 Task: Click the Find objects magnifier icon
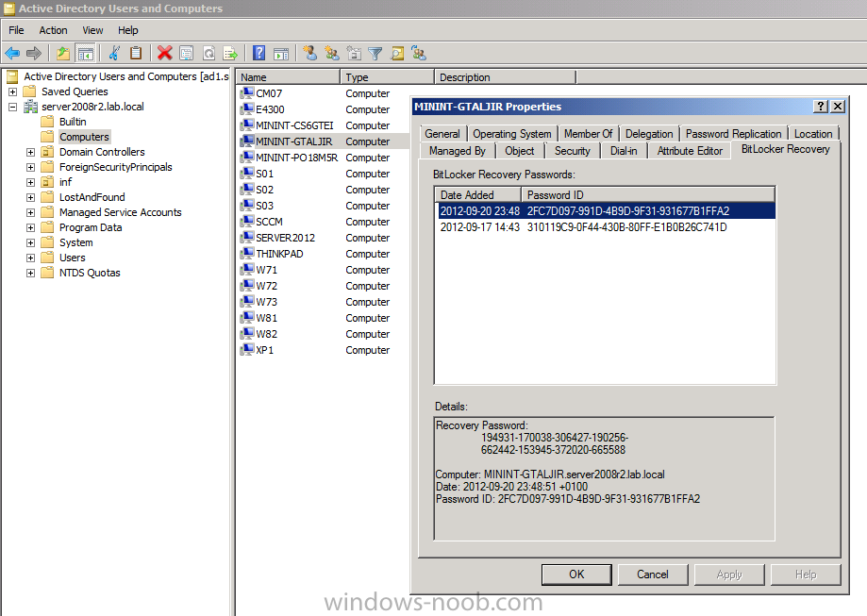click(x=397, y=53)
